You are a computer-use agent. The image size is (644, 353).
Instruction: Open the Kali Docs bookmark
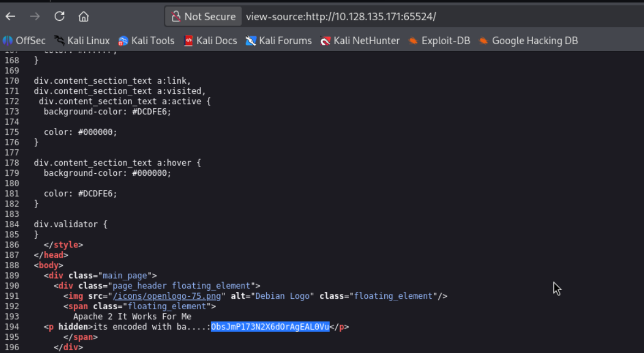click(x=210, y=41)
